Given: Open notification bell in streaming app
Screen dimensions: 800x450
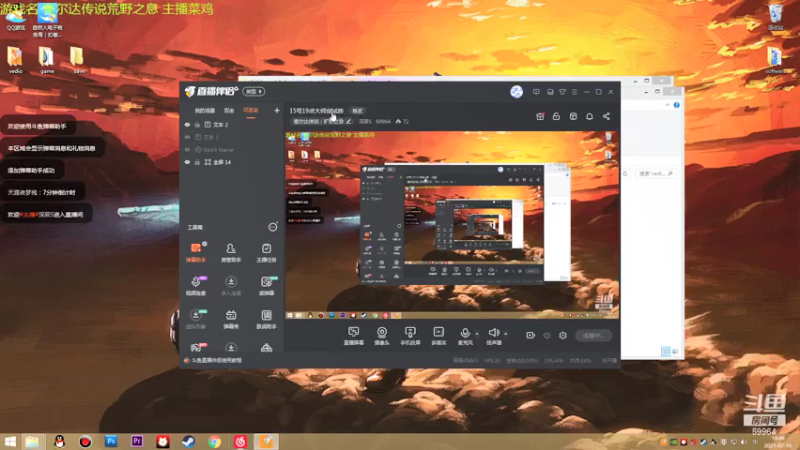Looking at the screenshot, I should [589, 116].
